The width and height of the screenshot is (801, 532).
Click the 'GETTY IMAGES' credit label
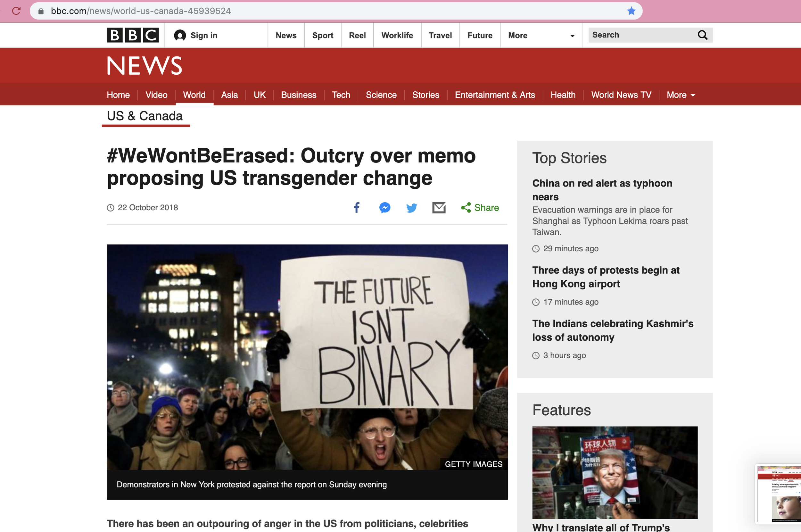(474, 464)
